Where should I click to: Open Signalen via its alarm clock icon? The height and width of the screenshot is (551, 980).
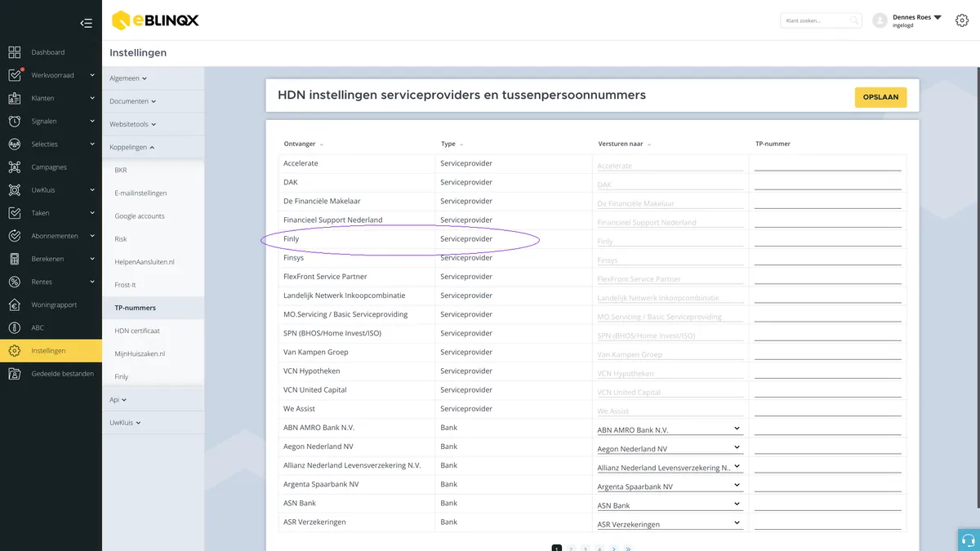15,121
